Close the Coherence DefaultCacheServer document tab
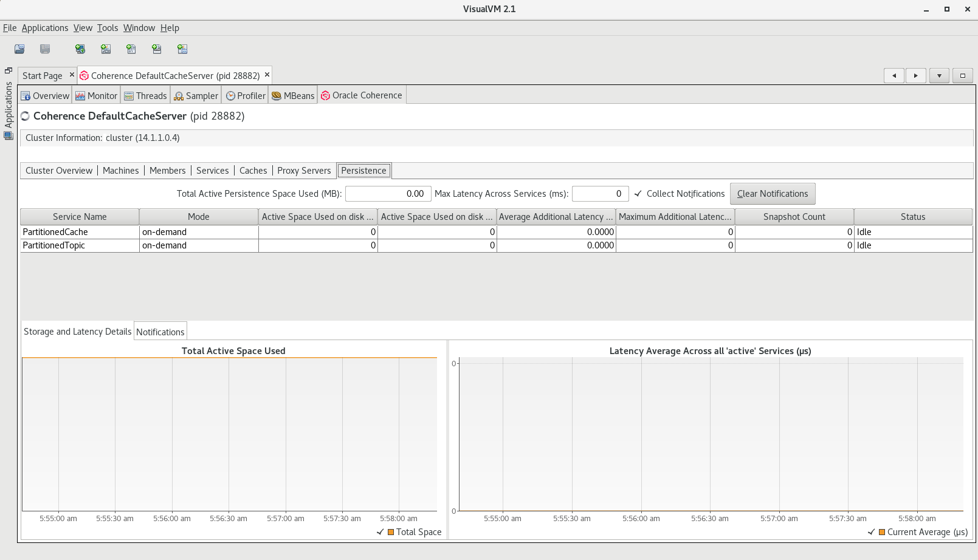The height and width of the screenshot is (560, 978). 267,75
